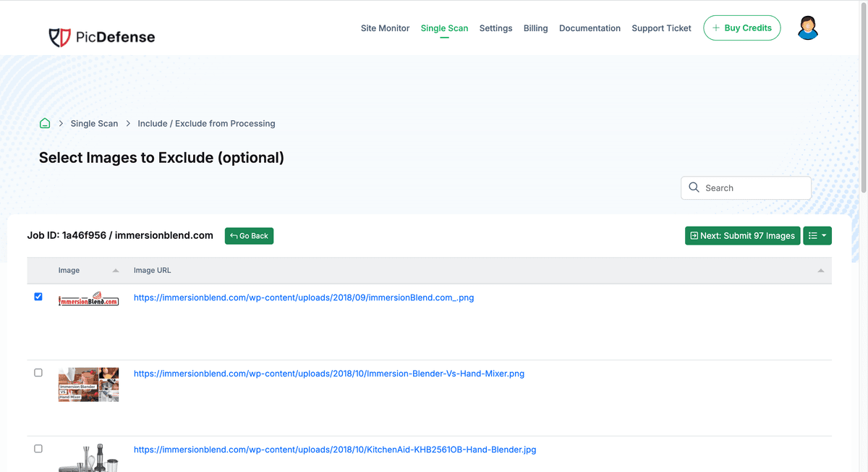The image size is (868, 472).
Task: Open the Billing page
Action: tap(536, 28)
